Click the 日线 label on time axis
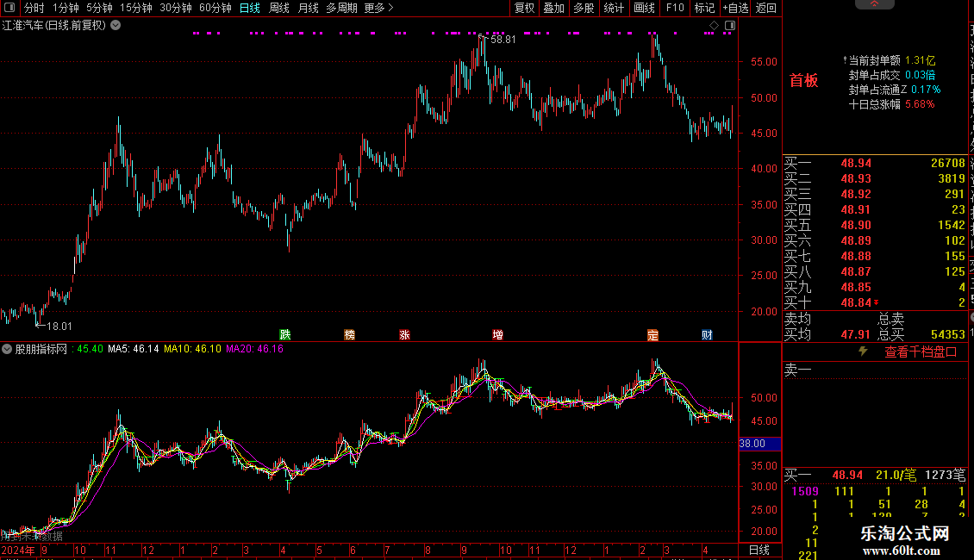974x560 pixels. coord(759,550)
